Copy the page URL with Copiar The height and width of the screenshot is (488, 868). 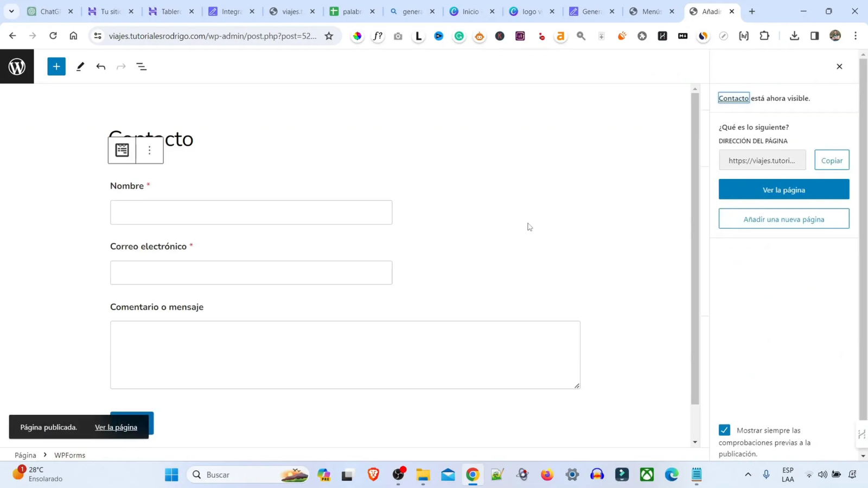[832, 160]
